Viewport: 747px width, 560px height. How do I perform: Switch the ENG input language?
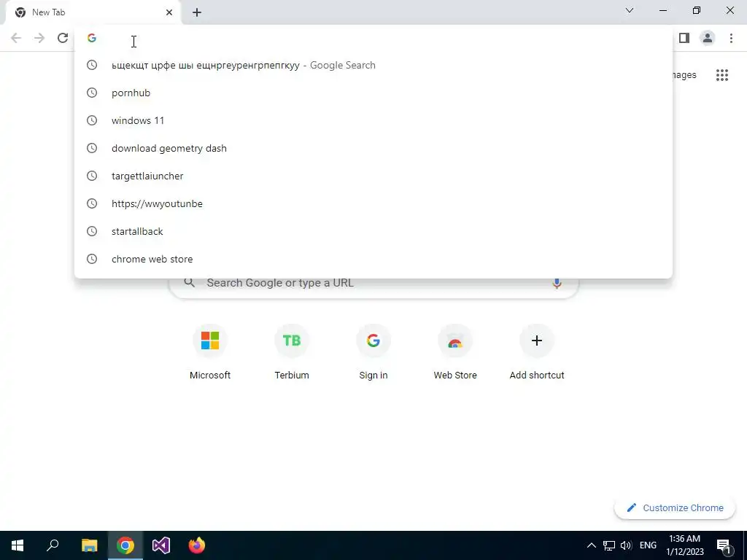coord(648,545)
